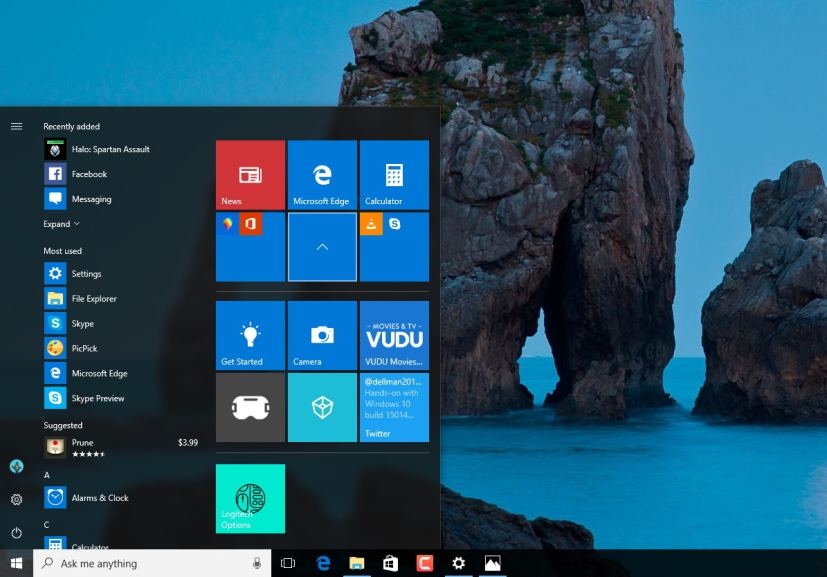Screen dimensions: 827x577
Task: Open the Start menu hamburger panel
Action: [16, 126]
